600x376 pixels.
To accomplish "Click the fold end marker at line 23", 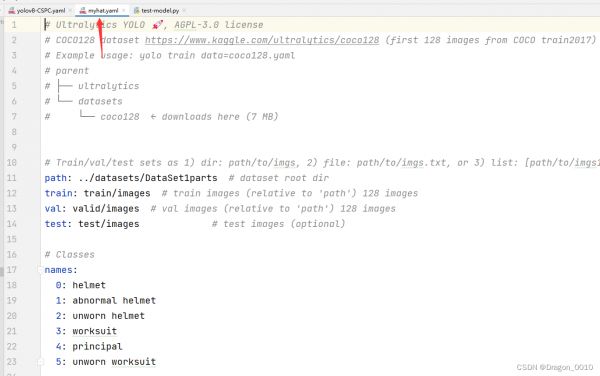I will (x=40, y=361).
